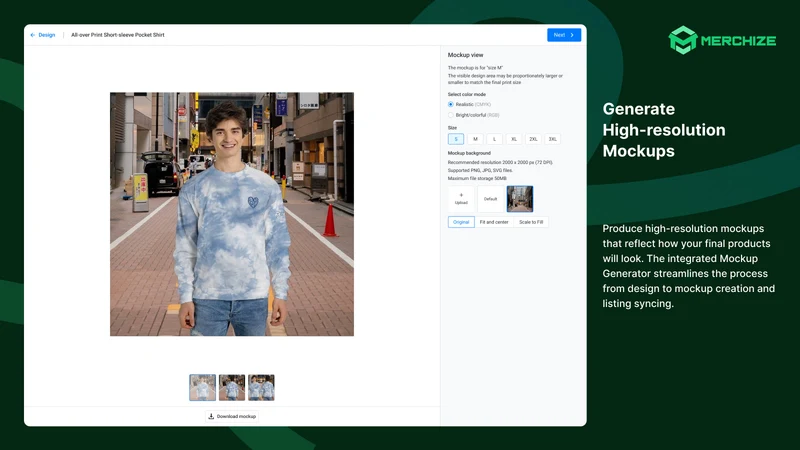
Task: Open the Design link in header
Action: pyautogui.click(x=46, y=35)
